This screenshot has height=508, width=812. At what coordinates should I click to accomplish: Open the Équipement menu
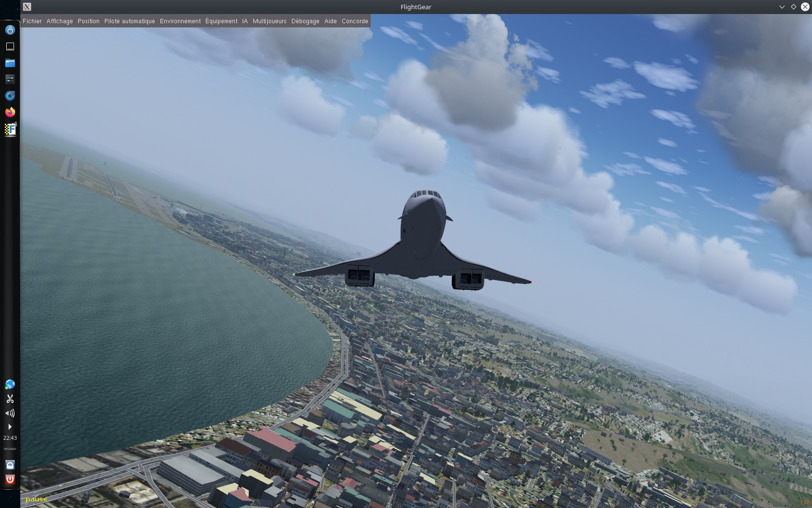pyautogui.click(x=221, y=21)
